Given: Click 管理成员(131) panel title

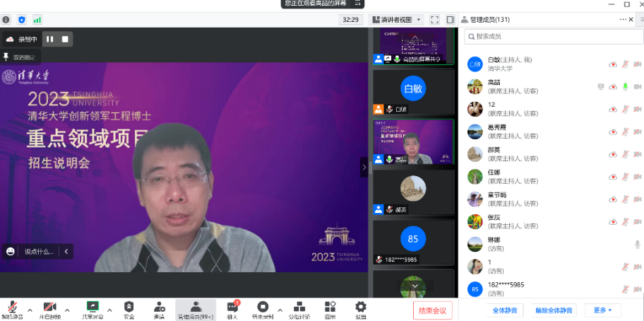Looking at the screenshot, I should (490, 19).
